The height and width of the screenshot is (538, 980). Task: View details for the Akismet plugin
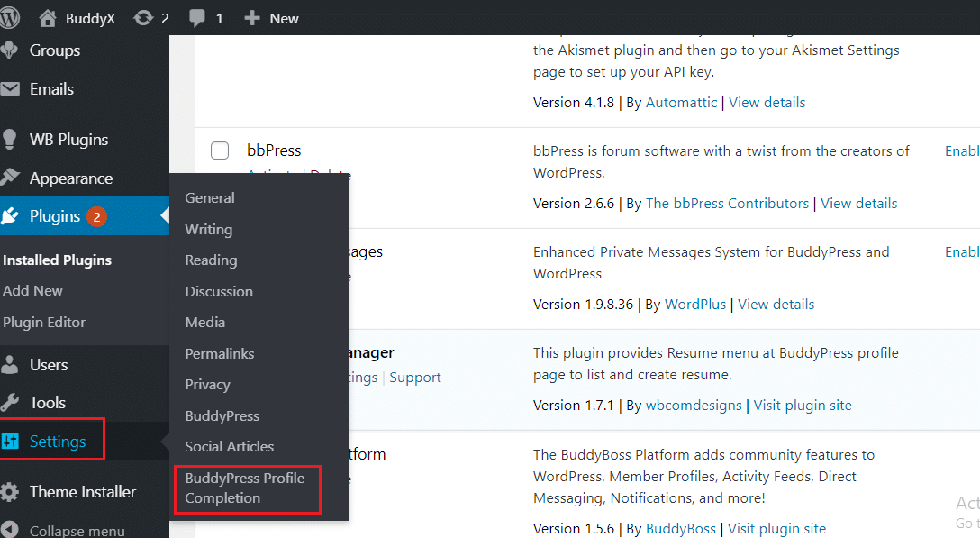(x=767, y=103)
